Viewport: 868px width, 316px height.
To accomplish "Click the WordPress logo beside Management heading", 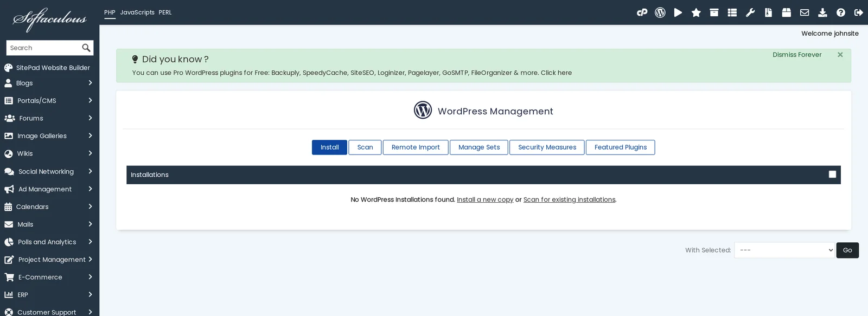I will click(423, 110).
